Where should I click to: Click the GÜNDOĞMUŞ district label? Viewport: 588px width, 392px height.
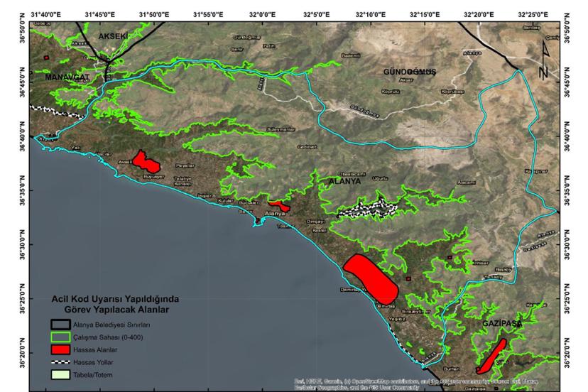(409, 72)
